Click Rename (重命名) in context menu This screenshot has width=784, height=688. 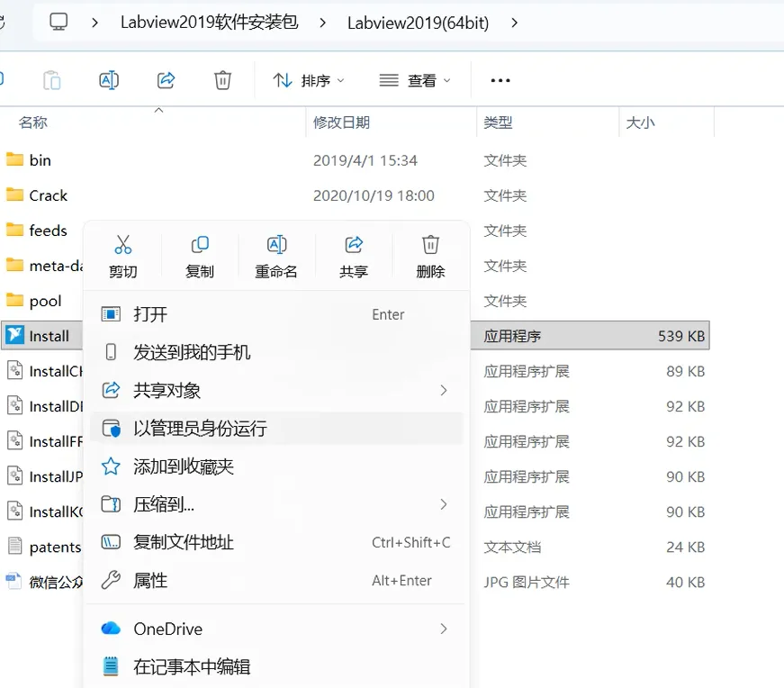click(x=276, y=257)
